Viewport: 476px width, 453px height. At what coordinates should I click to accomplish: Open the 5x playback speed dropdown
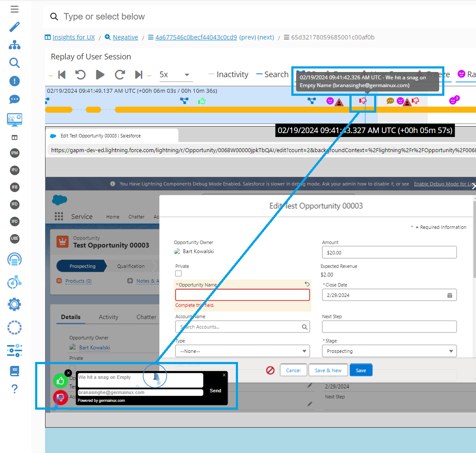[x=176, y=75]
